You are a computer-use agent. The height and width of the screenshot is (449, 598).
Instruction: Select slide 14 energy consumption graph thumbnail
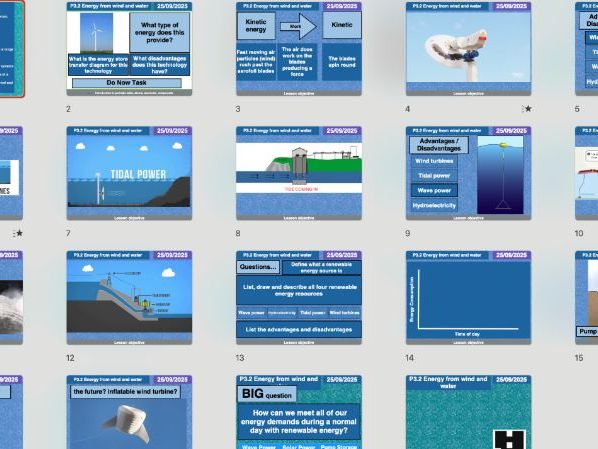468,298
